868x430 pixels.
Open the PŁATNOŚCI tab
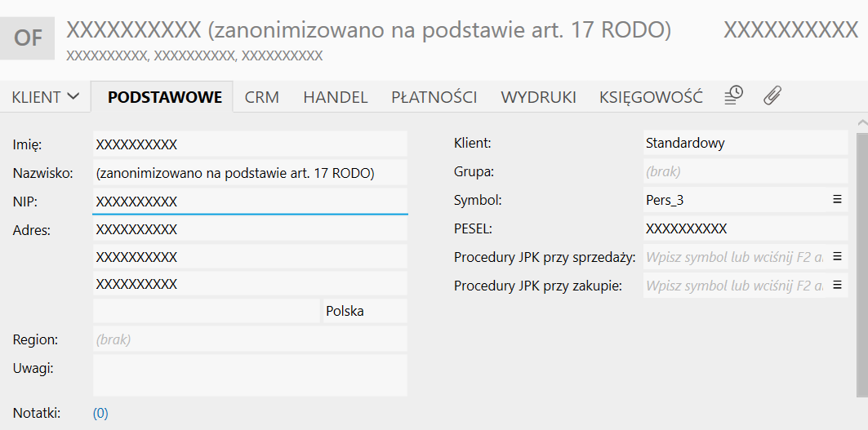coord(434,97)
